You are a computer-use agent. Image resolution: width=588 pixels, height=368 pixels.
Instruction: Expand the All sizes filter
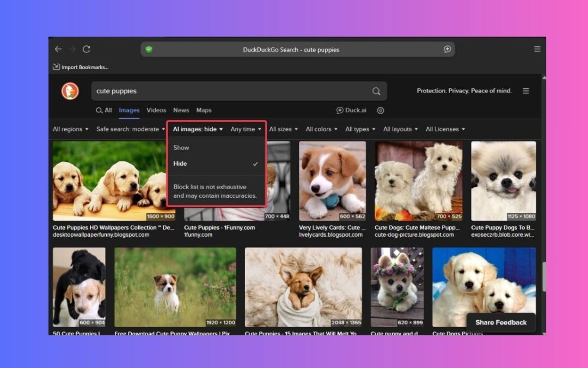[283, 129]
